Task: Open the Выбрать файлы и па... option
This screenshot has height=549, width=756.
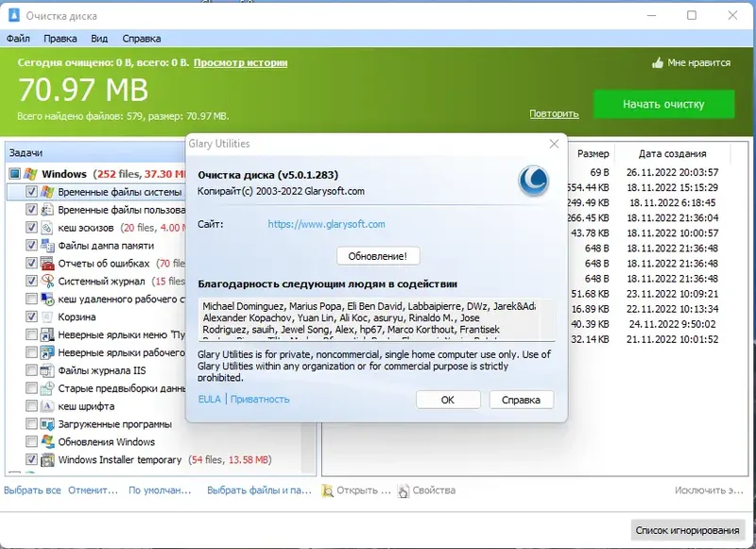Action: [259, 490]
